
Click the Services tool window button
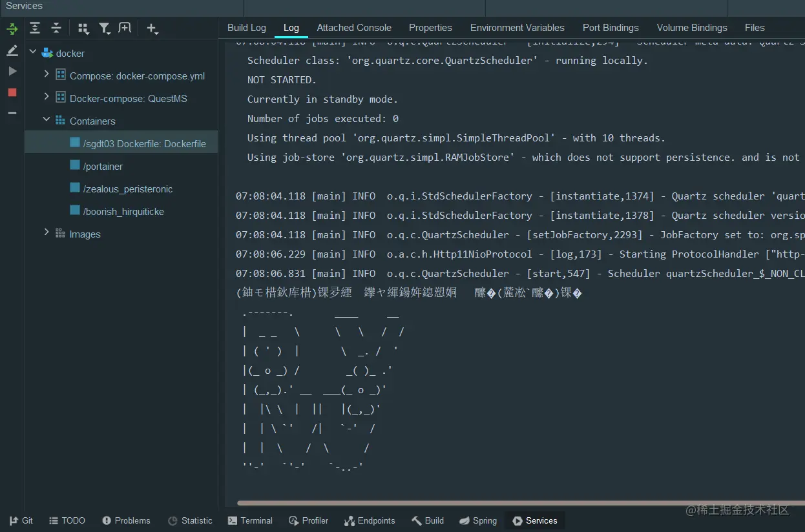click(535, 520)
